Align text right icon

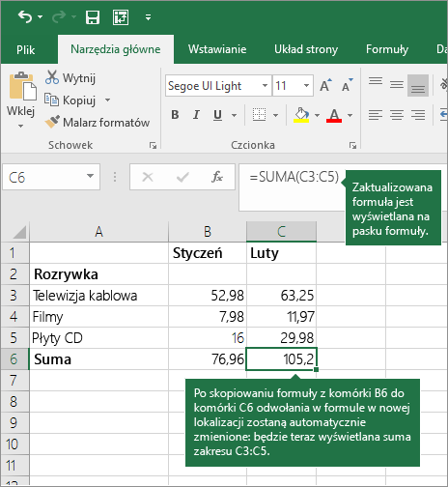(x=418, y=115)
